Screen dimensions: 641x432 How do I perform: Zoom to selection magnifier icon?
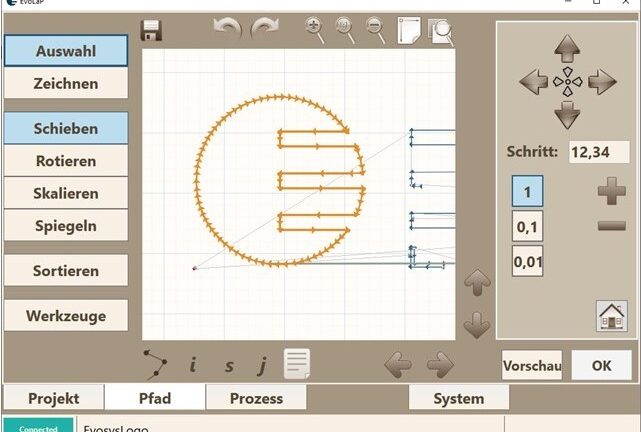441,31
